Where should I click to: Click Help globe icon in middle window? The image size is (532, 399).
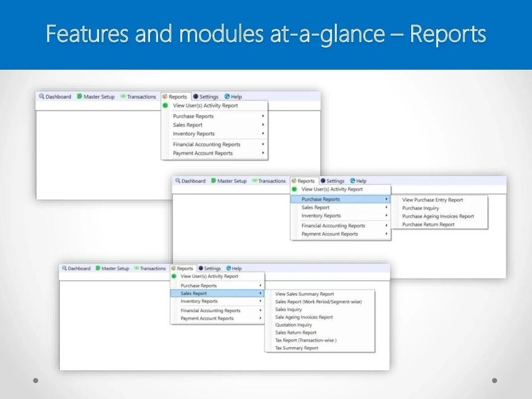(353, 181)
